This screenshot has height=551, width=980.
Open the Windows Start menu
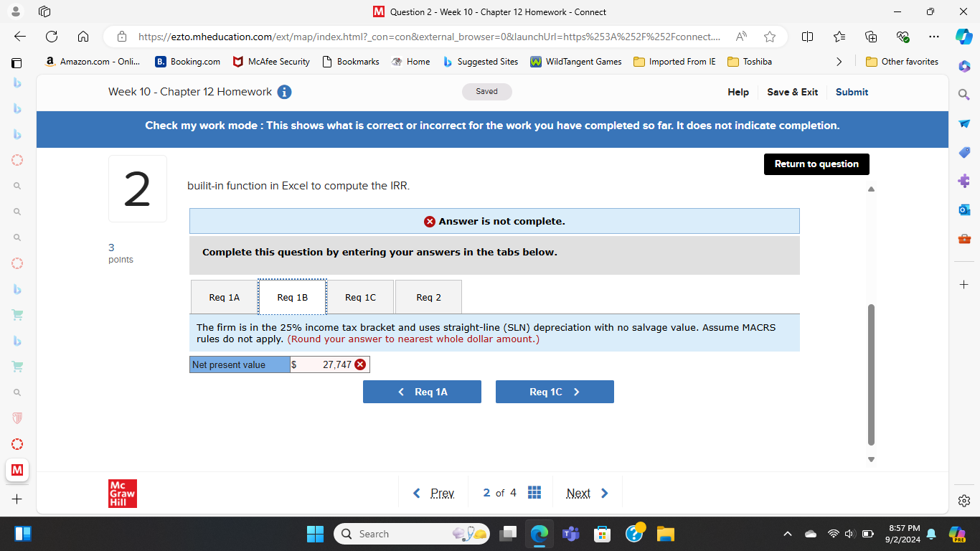[x=315, y=534]
